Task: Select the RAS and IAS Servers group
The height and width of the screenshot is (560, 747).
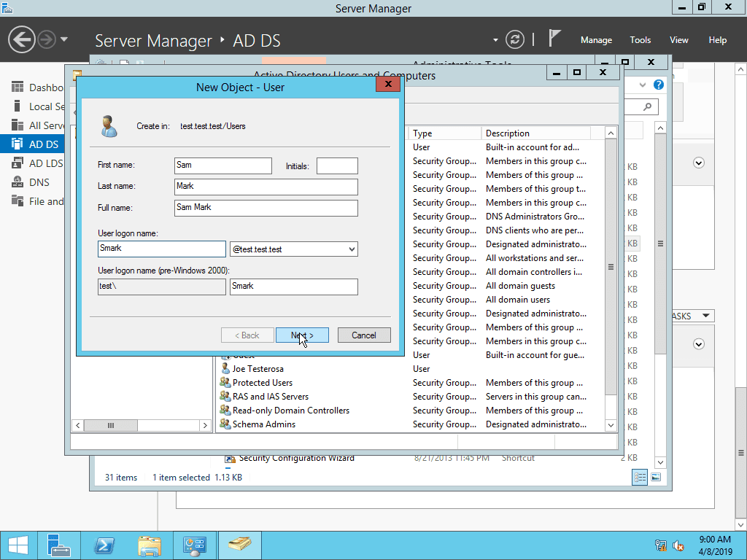Action: (271, 397)
